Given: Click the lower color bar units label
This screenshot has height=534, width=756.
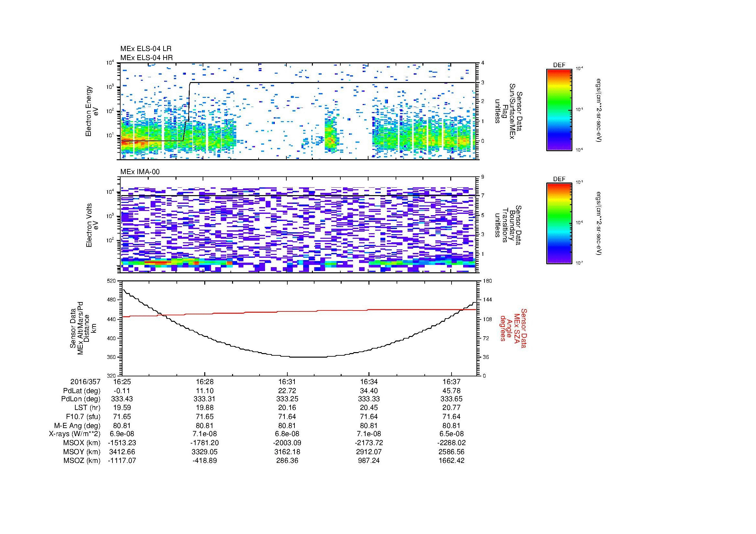Looking at the screenshot, I should coord(599,224).
